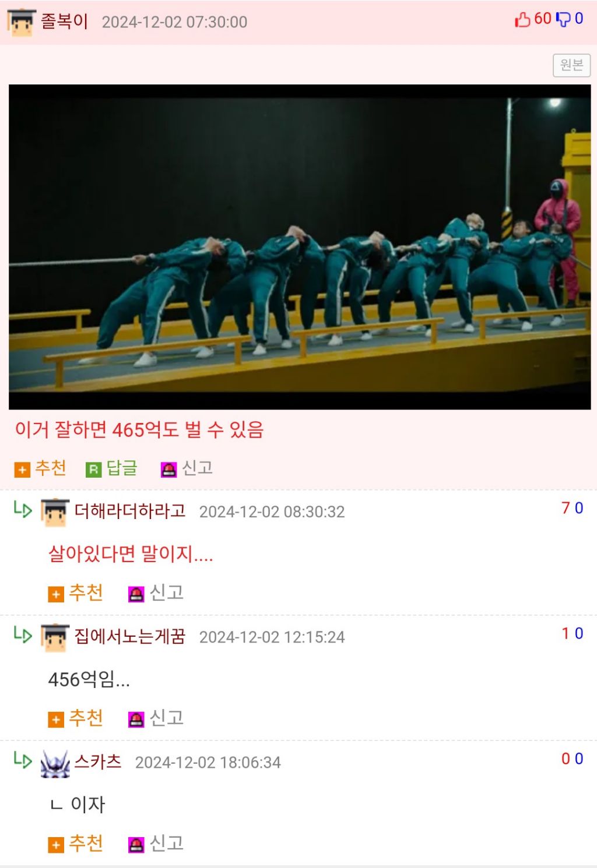
Task: Click 졸복이 author name link
Action: 64,21
